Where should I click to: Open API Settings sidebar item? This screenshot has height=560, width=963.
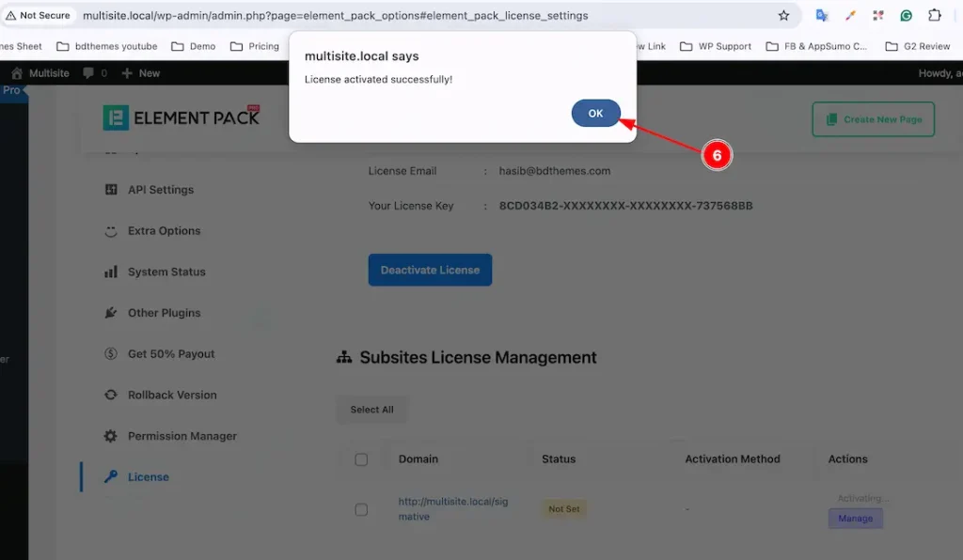pyautogui.click(x=160, y=190)
